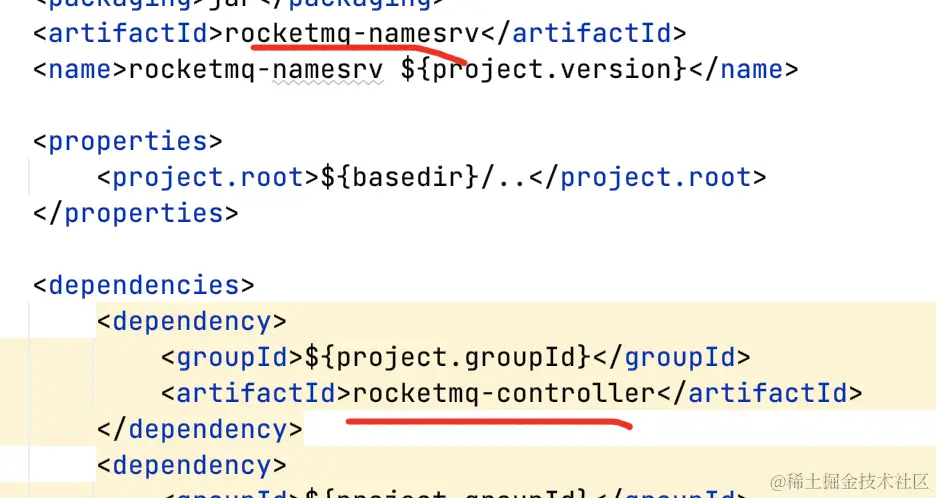936x498 pixels.
Task: Place cursor on opening properties tag
Action: [128, 142]
